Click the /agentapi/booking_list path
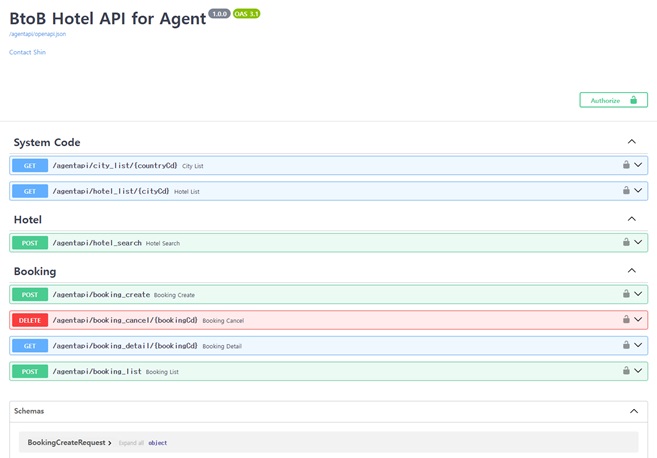Viewport: 657px width, 458px height. tap(97, 371)
